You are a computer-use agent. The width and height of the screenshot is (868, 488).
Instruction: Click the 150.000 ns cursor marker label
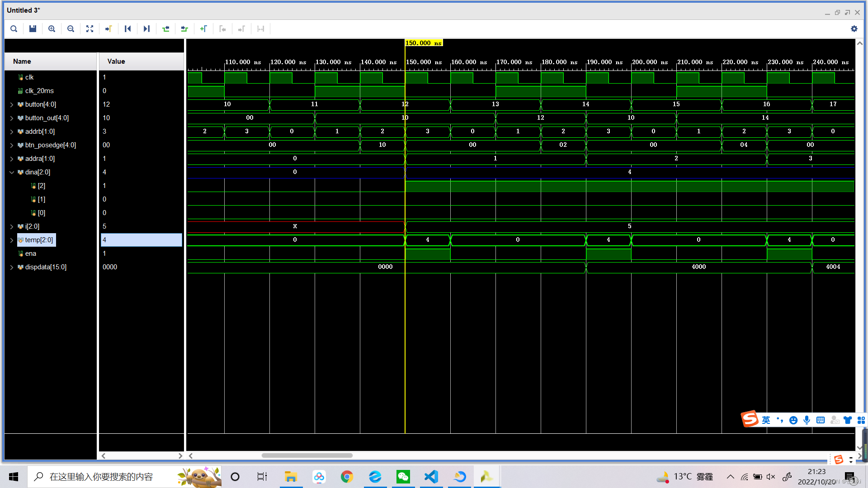[x=423, y=43]
